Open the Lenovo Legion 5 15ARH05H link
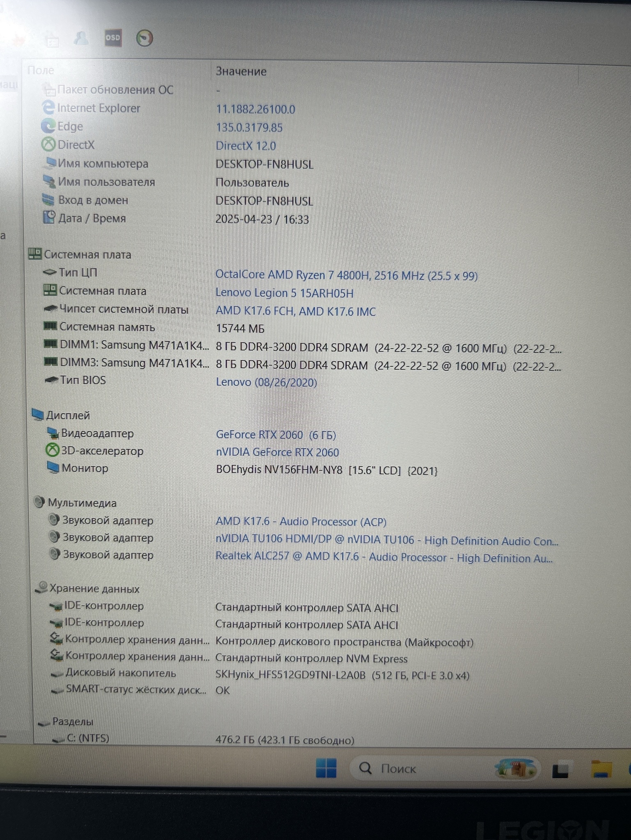631x840 pixels. pyautogui.click(x=285, y=293)
